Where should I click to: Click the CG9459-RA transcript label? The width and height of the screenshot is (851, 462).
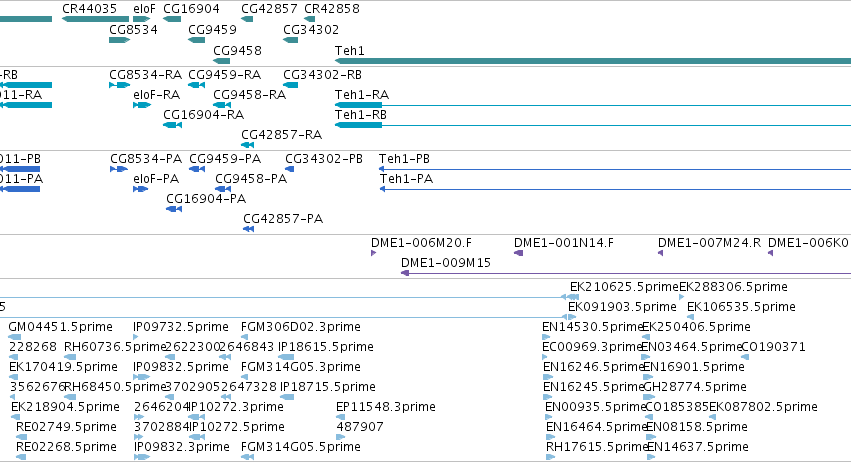coord(225,74)
